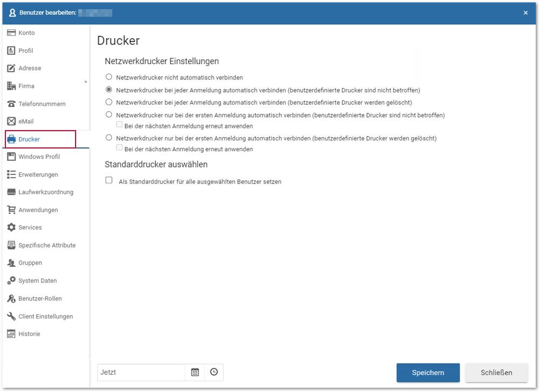Screen dimensions: 540x392
Task: Go to the Profil section
Action: click(x=26, y=51)
